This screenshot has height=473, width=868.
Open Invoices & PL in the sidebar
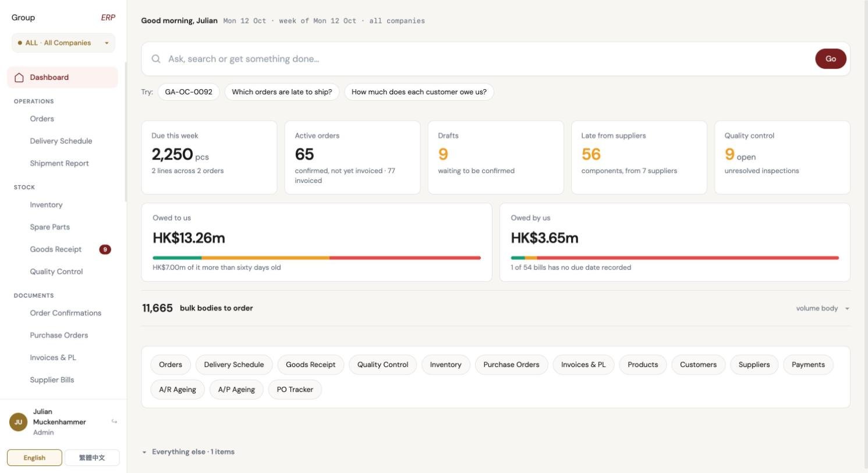[53, 358]
